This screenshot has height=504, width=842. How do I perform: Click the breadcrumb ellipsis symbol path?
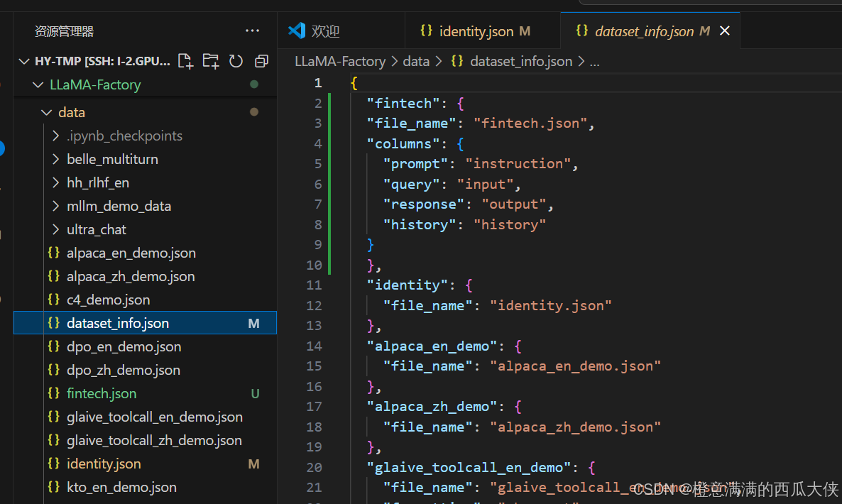594,62
